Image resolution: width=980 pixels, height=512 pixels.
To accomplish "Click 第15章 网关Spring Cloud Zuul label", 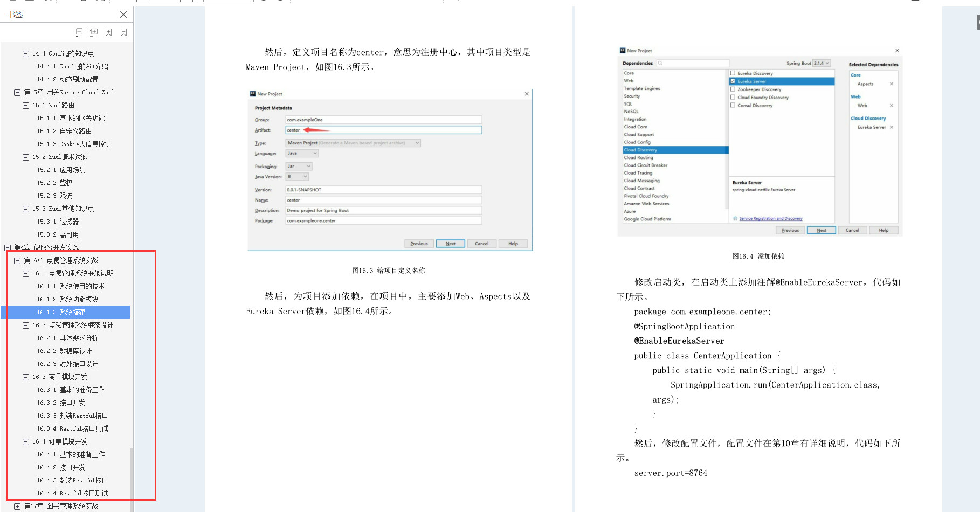I will tap(69, 92).
